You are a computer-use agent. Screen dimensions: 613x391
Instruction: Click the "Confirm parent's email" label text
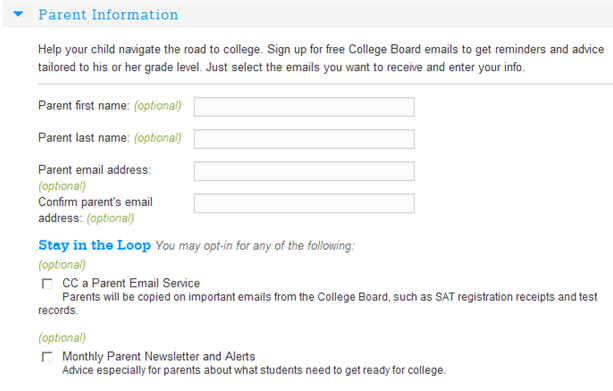pyautogui.click(x=95, y=202)
